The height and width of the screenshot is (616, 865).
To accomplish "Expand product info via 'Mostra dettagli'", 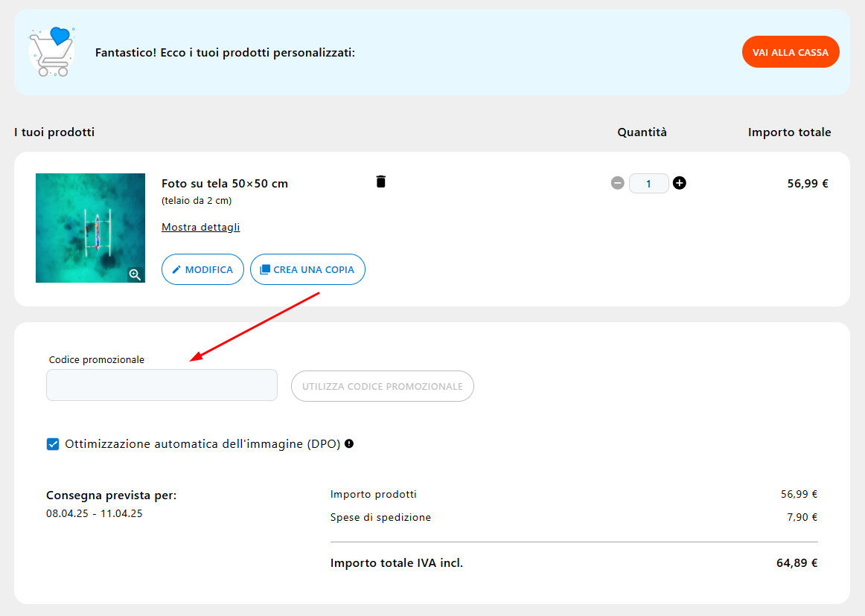I will click(x=200, y=227).
